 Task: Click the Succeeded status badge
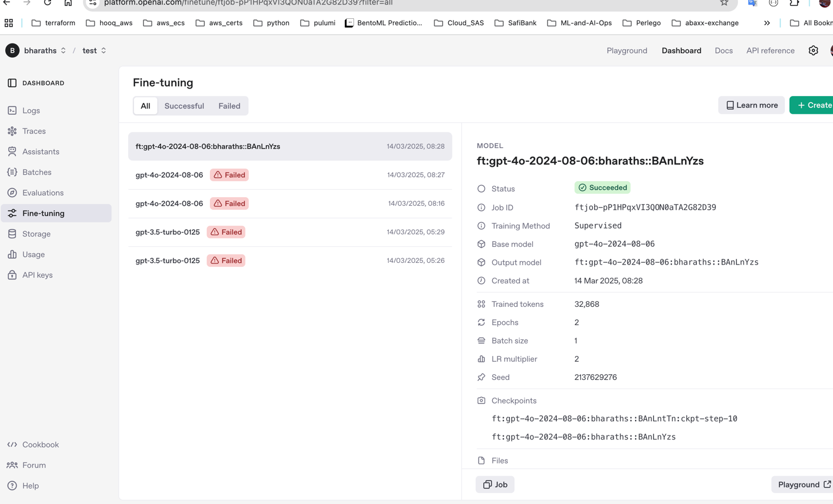pos(602,187)
